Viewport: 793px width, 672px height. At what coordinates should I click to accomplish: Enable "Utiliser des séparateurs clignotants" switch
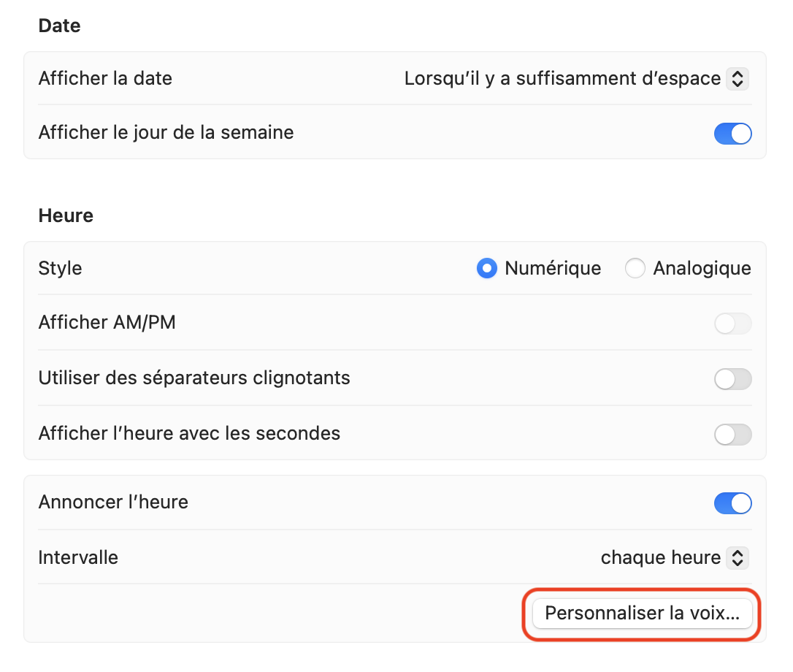coord(732,379)
